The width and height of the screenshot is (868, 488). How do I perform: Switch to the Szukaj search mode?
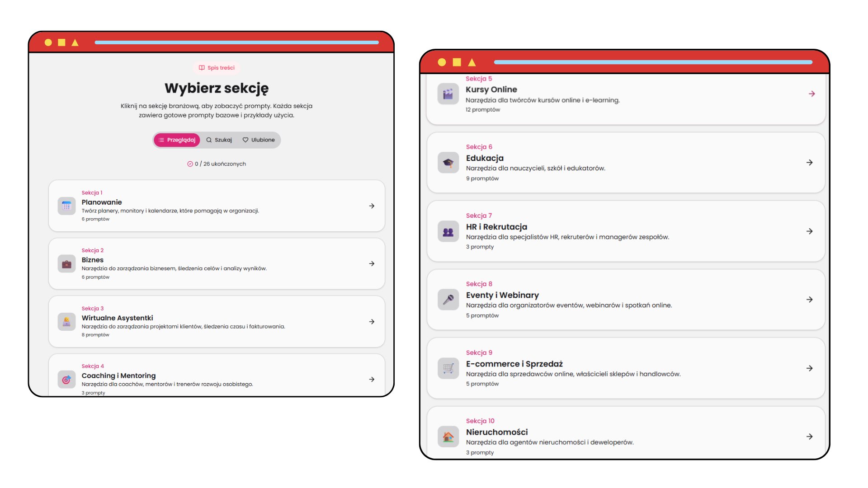(219, 140)
